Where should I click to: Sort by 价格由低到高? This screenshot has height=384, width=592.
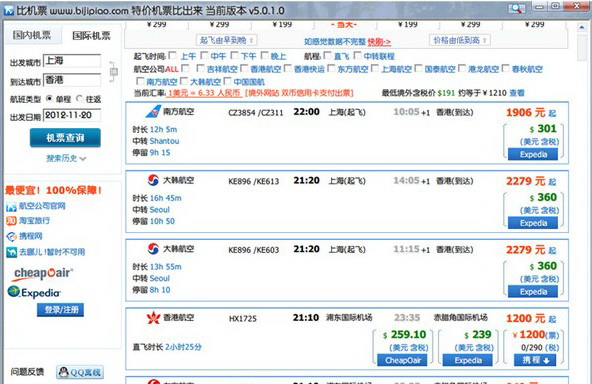pos(459,40)
